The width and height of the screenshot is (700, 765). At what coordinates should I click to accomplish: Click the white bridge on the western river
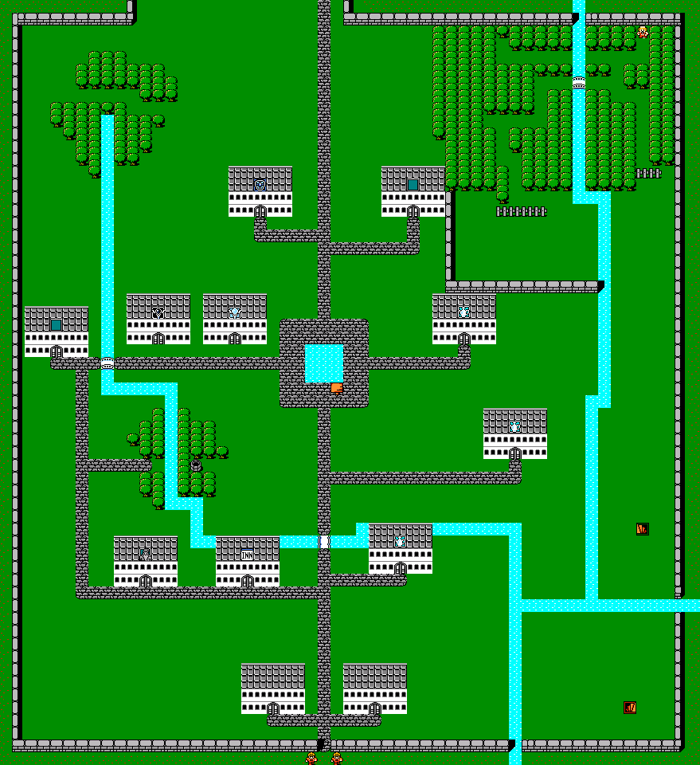pyautogui.click(x=108, y=363)
